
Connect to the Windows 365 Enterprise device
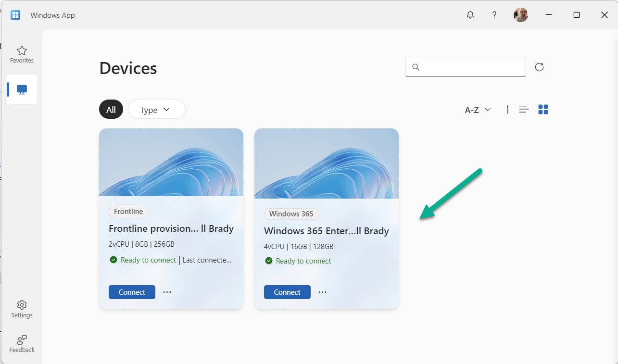point(287,292)
